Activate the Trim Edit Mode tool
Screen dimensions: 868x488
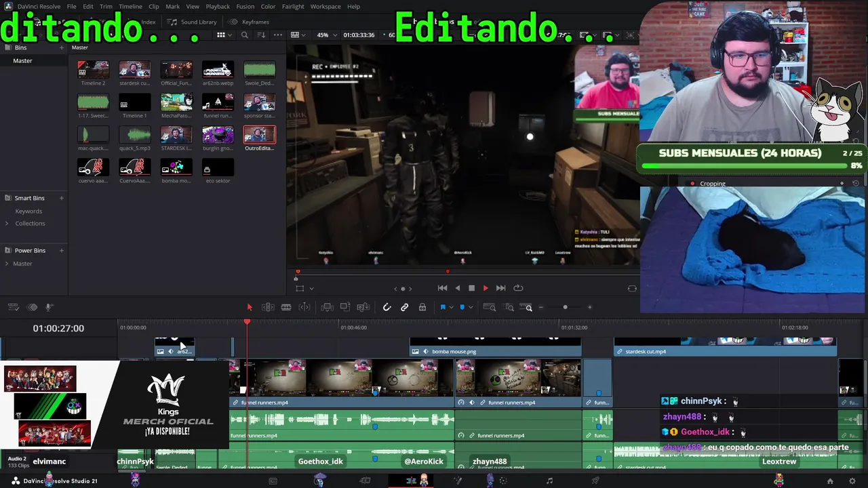tap(268, 307)
